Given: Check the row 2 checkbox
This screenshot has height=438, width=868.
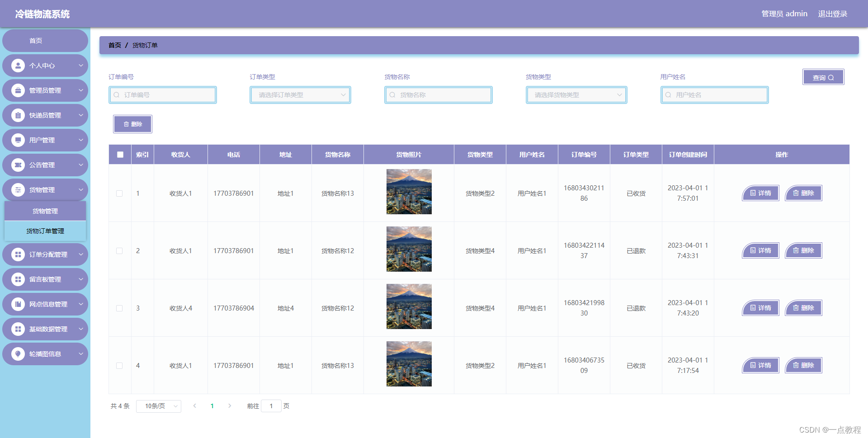Looking at the screenshot, I should coord(119,251).
